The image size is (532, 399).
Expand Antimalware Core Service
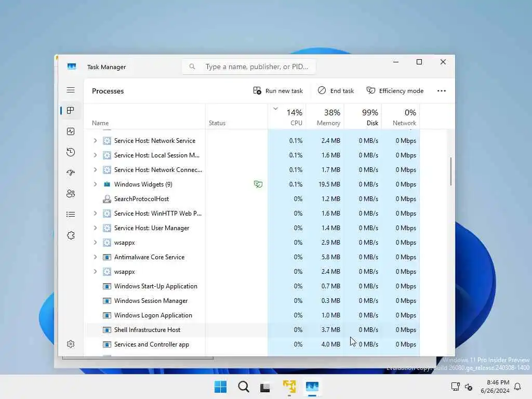(x=96, y=257)
